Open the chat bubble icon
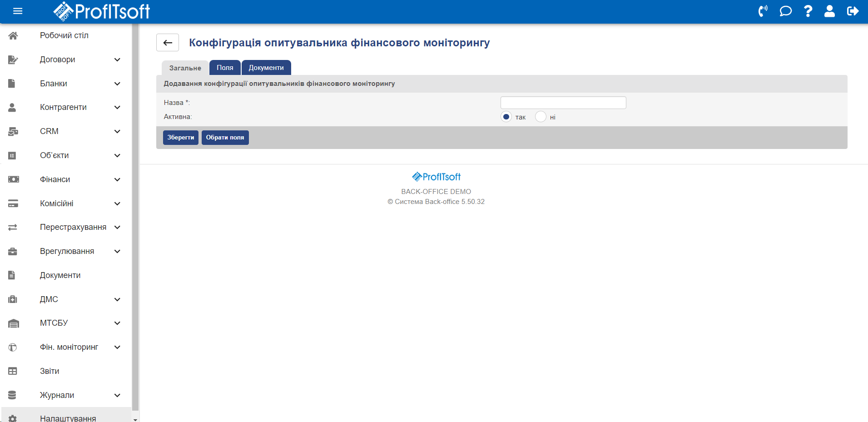This screenshot has width=868, height=422. tap(785, 11)
